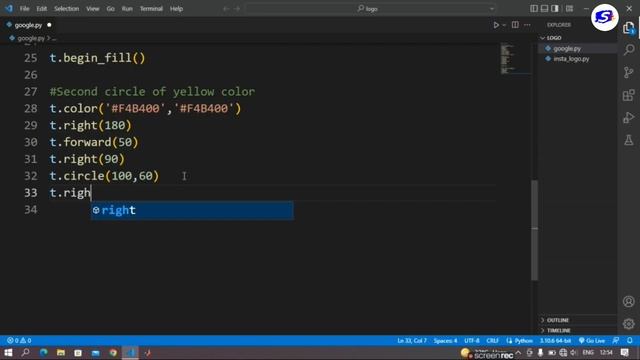Viewport: 640px width, 360px height.
Task: Open insta_logo.py in Explorer
Action: point(577,59)
